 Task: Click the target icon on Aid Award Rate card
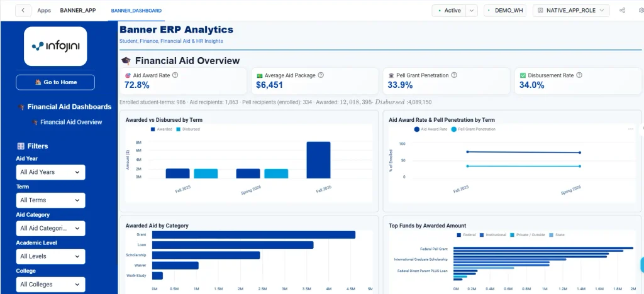click(x=127, y=75)
